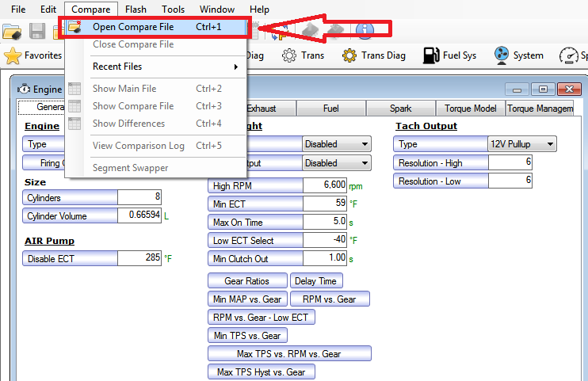Image resolution: width=588 pixels, height=381 pixels.
Task: Open the Flash menu
Action: coord(136,9)
